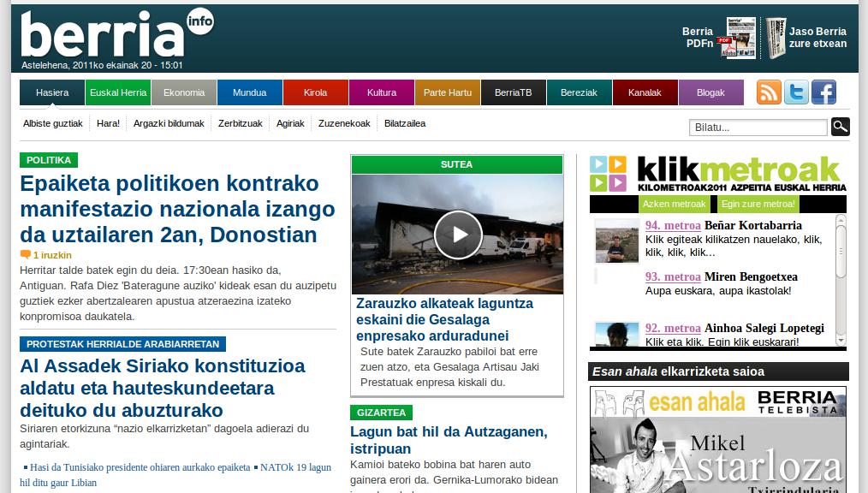This screenshot has height=493, width=868.
Task: Open the Euskal Herria section tab
Action: click(x=118, y=92)
